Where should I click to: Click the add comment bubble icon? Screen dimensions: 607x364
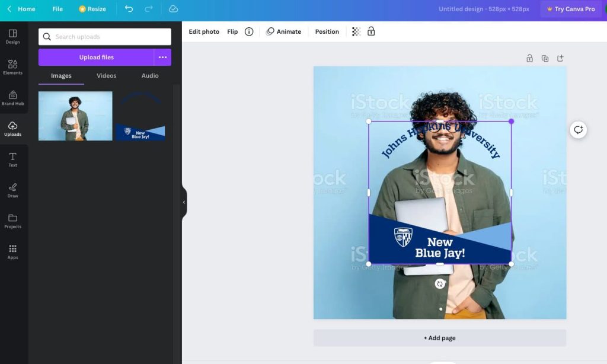click(579, 130)
